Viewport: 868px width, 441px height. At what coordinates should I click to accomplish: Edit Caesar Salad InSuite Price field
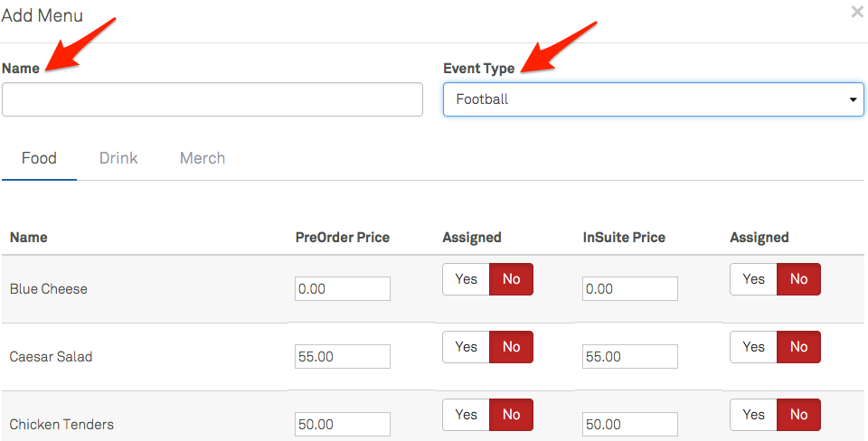(630, 357)
